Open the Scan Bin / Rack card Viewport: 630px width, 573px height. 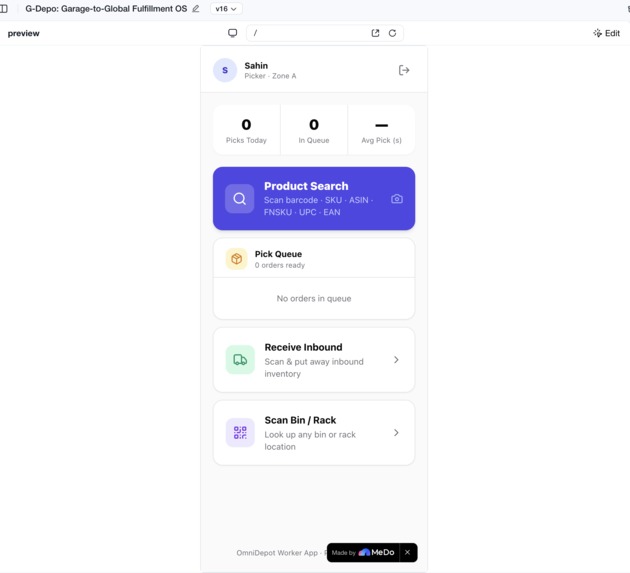(x=314, y=433)
